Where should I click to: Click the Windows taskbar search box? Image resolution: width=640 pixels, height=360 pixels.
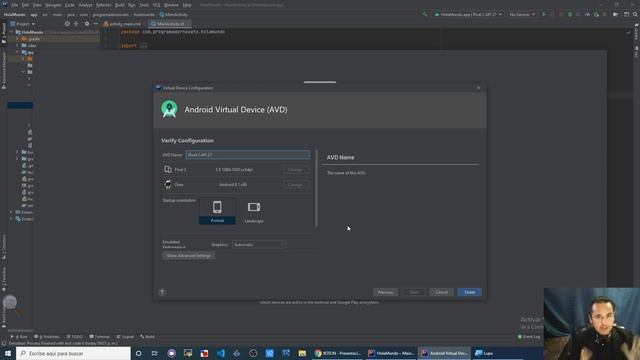tap(73, 353)
